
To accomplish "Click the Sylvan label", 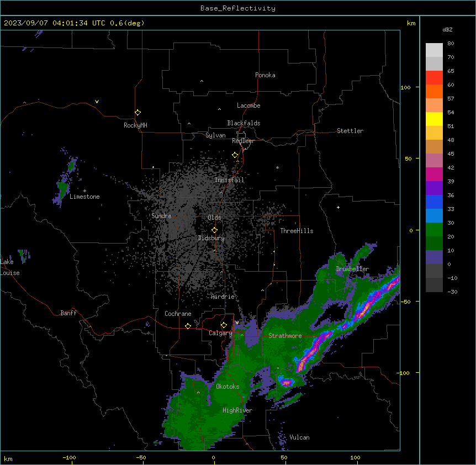I will [215, 135].
